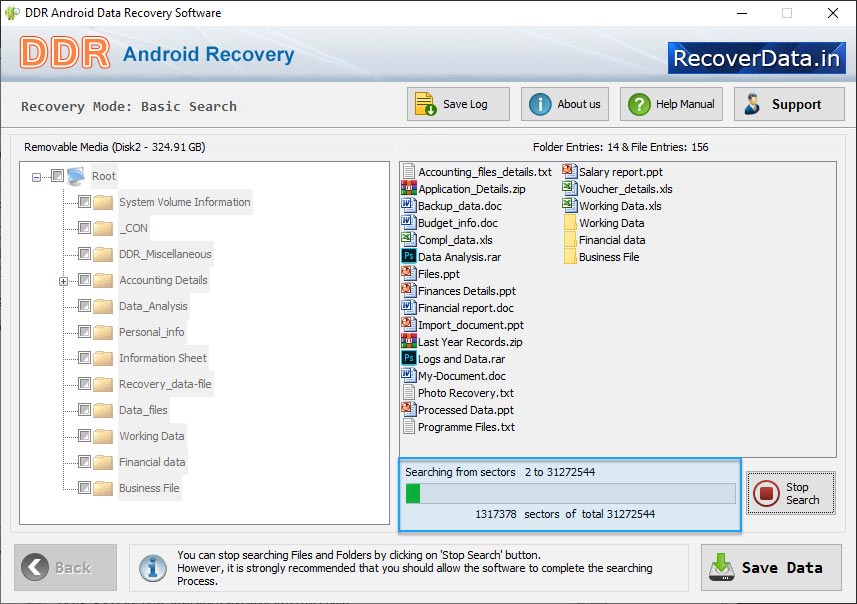Select the Working Data tree folder
Screen dimensions: 857x604
pyautogui.click(x=151, y=436)
